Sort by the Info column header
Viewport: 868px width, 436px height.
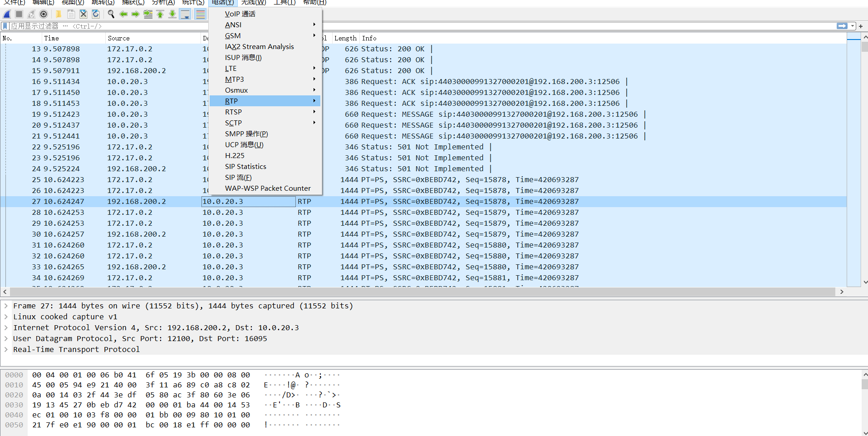click(603, 39)
